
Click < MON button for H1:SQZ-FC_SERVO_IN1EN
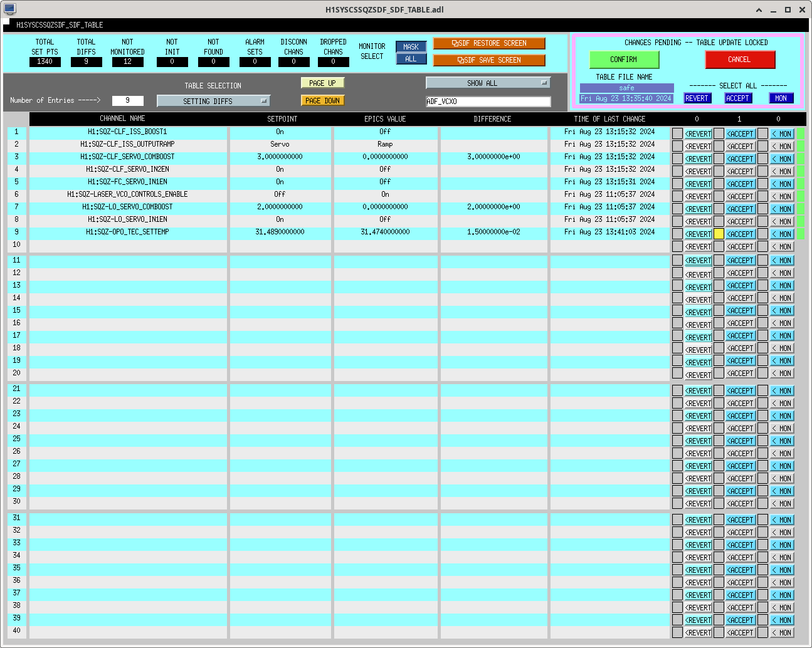click(782, 184)
